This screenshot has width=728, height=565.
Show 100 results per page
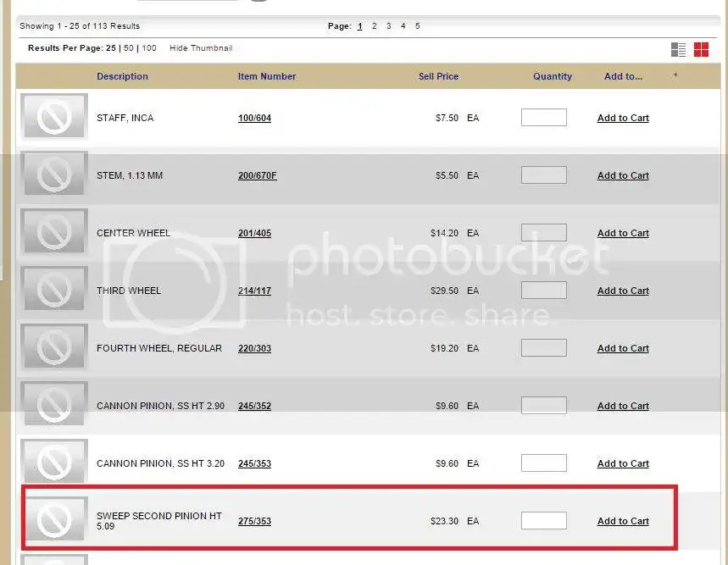149,47
